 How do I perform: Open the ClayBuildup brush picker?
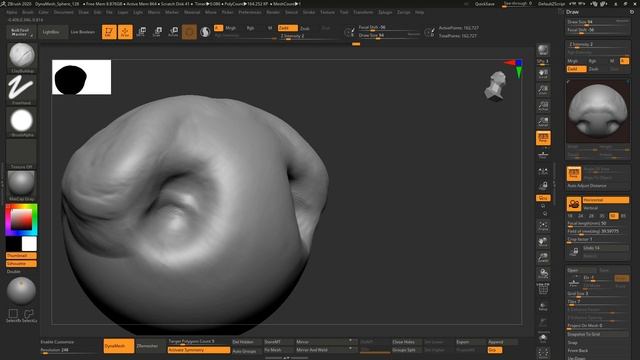coord(22,57)
